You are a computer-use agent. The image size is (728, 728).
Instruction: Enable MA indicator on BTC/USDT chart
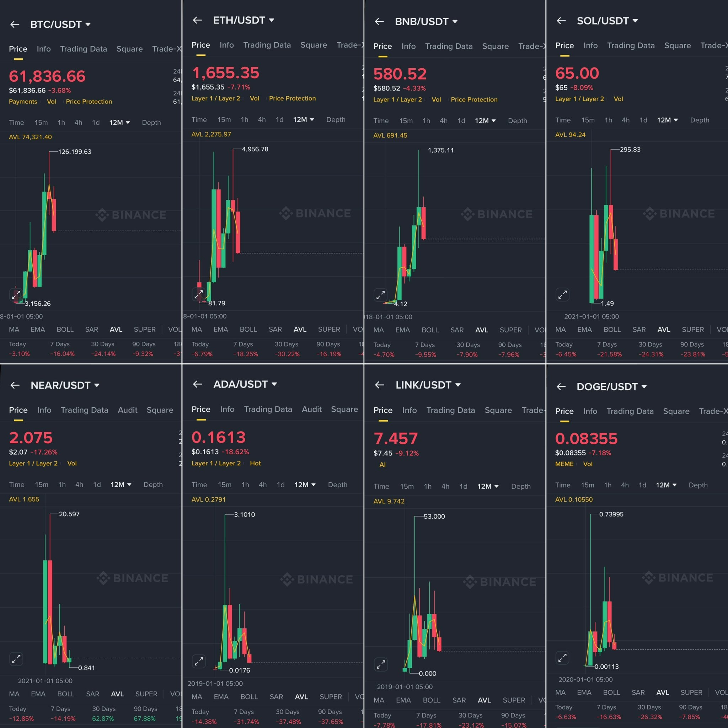click(14, 329)
